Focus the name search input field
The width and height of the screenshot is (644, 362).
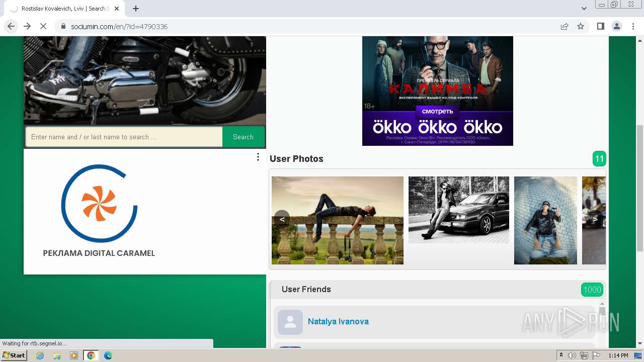coord(124,137)
